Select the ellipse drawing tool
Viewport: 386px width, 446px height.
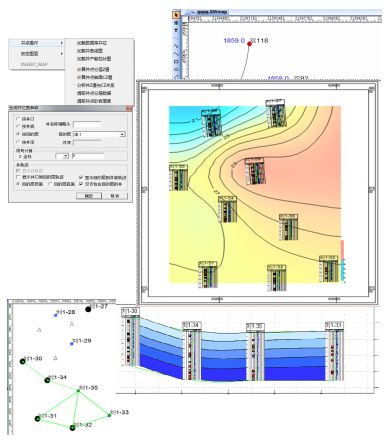coord(176,69)
